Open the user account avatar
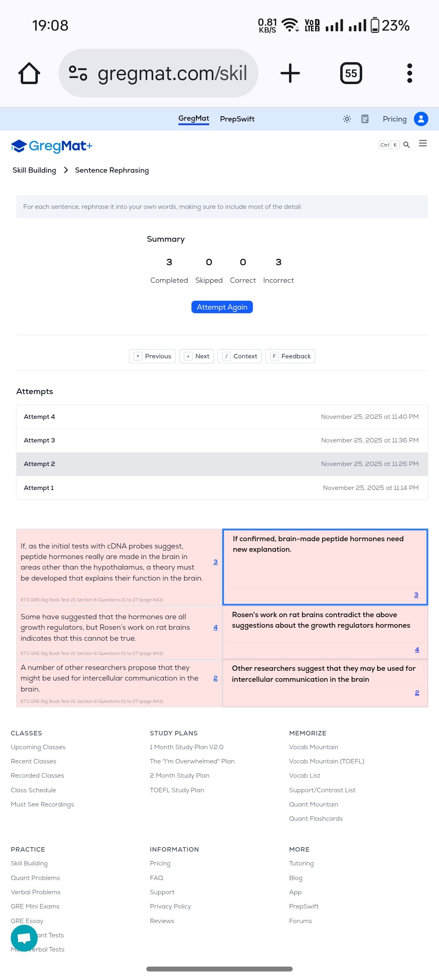 click(421, 119)
